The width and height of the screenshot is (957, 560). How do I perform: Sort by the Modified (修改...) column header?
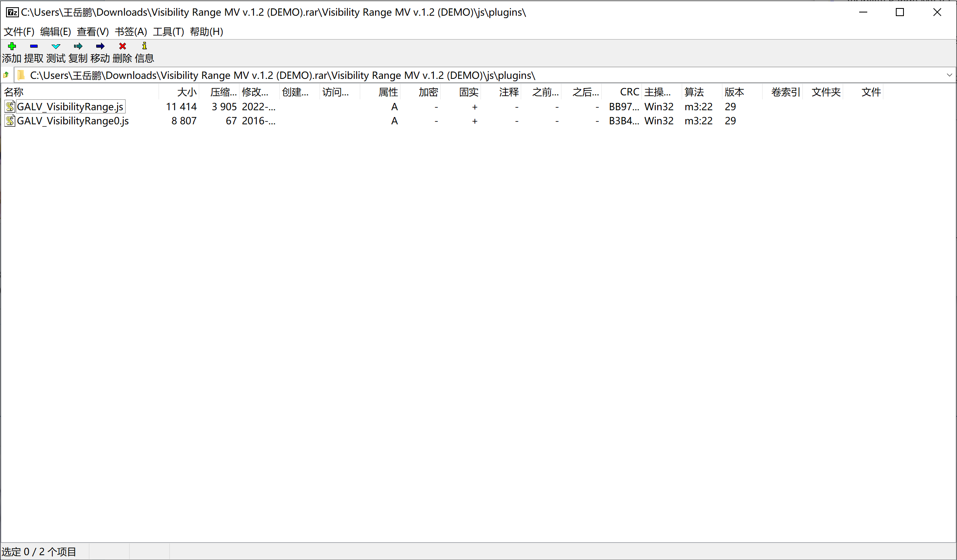(x=260, y=92)
